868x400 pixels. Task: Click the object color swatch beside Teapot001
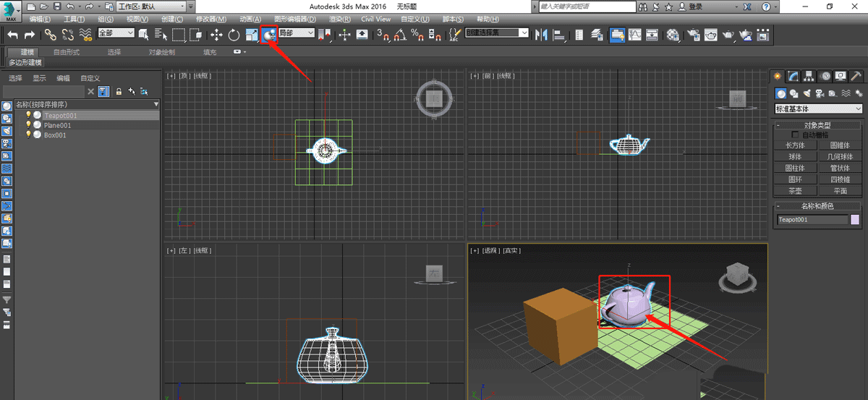click(x=856, y=219)
